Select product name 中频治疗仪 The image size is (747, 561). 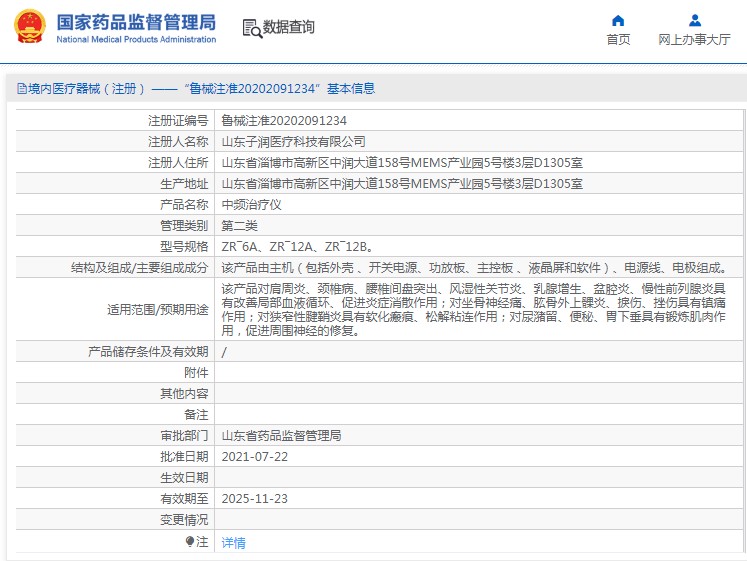[252, 205]
